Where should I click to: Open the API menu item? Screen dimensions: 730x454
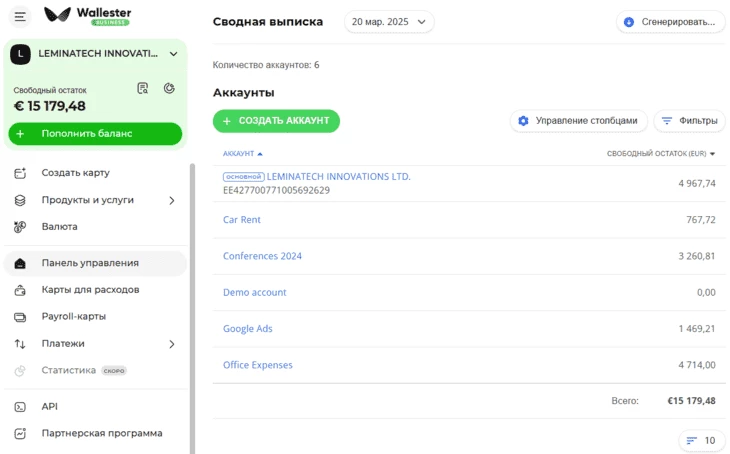[x=49, y=407]
